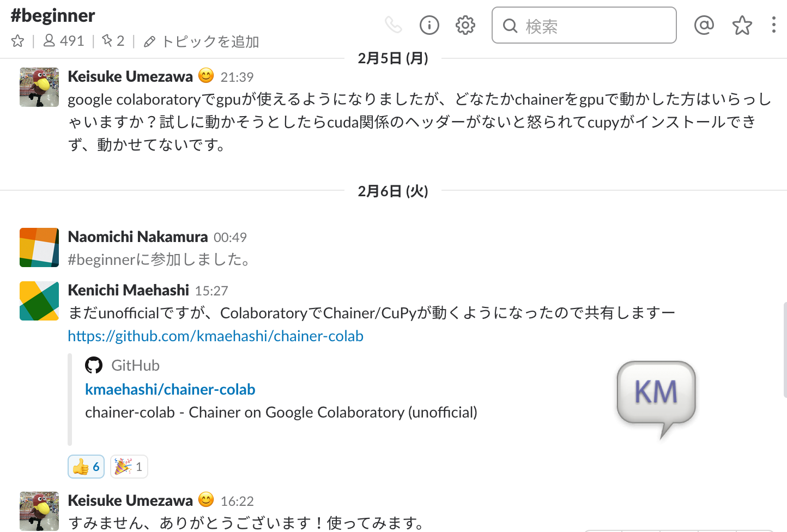This screenshot has height=532, width=787.
Task: Click the magnifying glass in the search bar
Action: (510, 26)
